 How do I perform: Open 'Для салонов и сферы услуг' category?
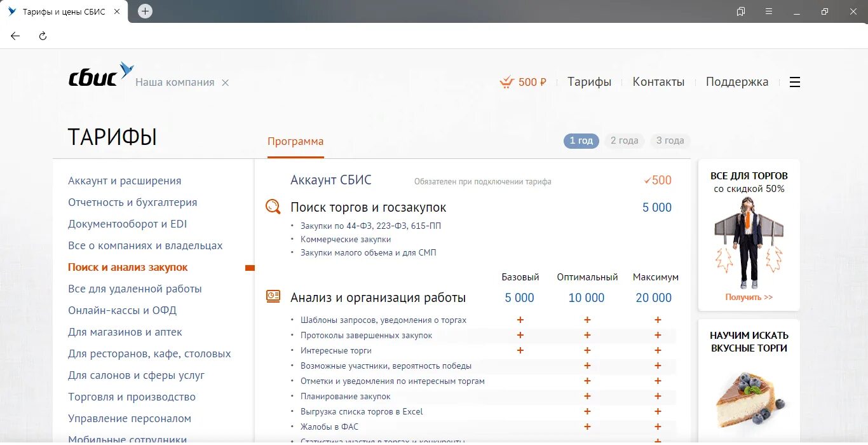136,376
